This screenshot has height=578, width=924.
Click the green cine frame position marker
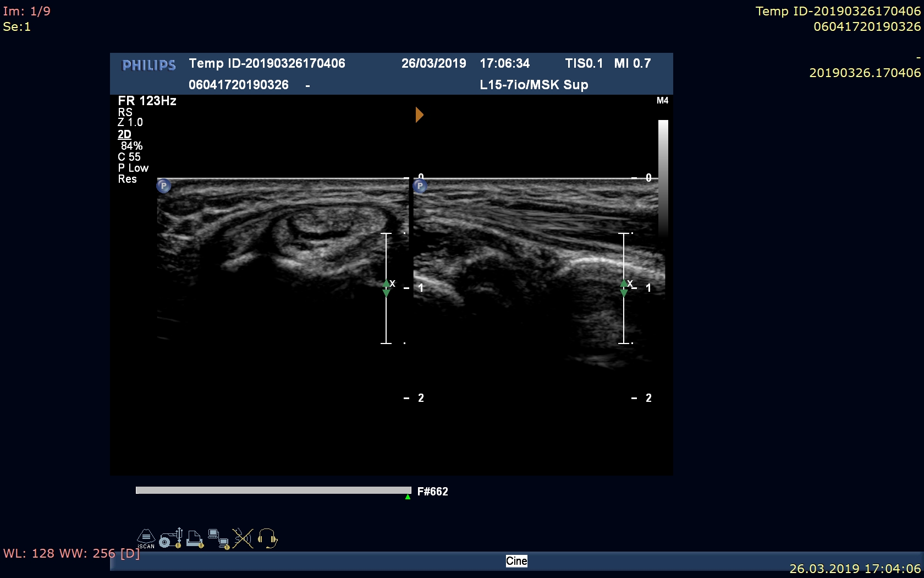click(x=408, y=497)
